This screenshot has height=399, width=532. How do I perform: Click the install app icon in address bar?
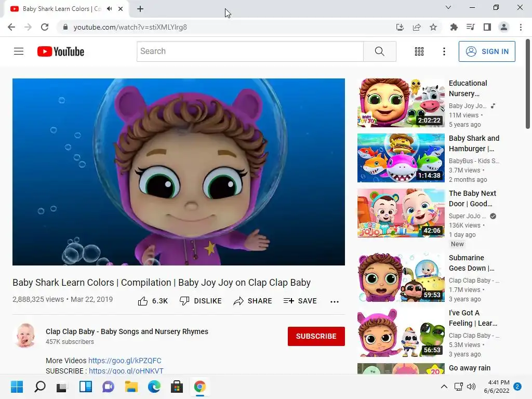(x=400, y=27)
